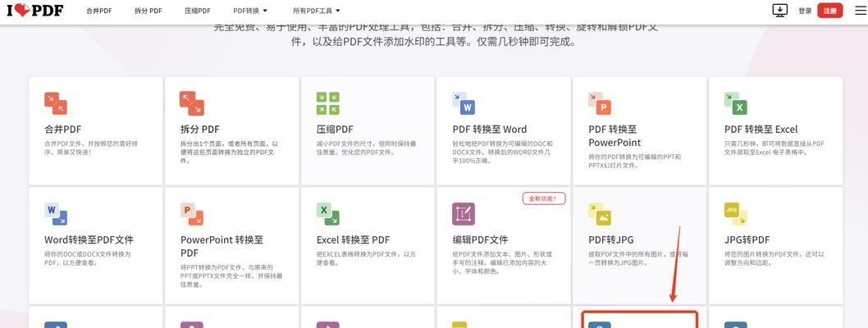This screenshot has width=868, height=328.
Task: Click the PDF 转换至 PowerPoint icon
Action: (x=600, y=103)
